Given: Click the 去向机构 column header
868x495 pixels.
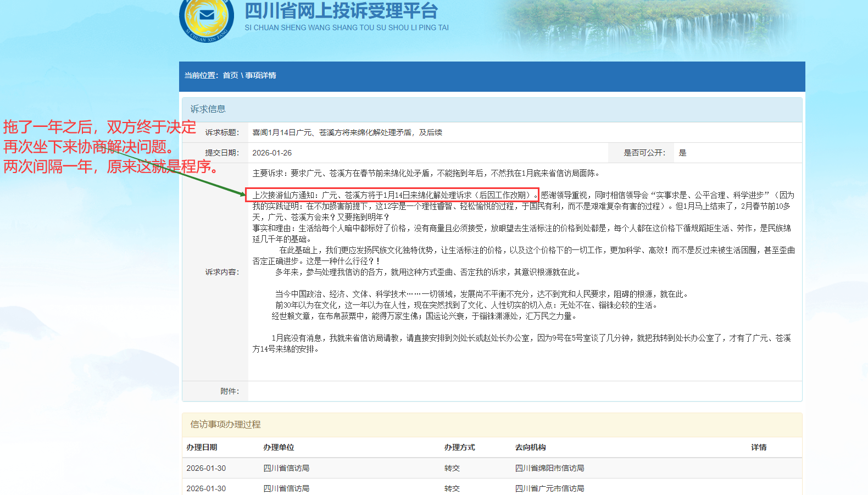Looking at the screenshot, I should 530,447.
